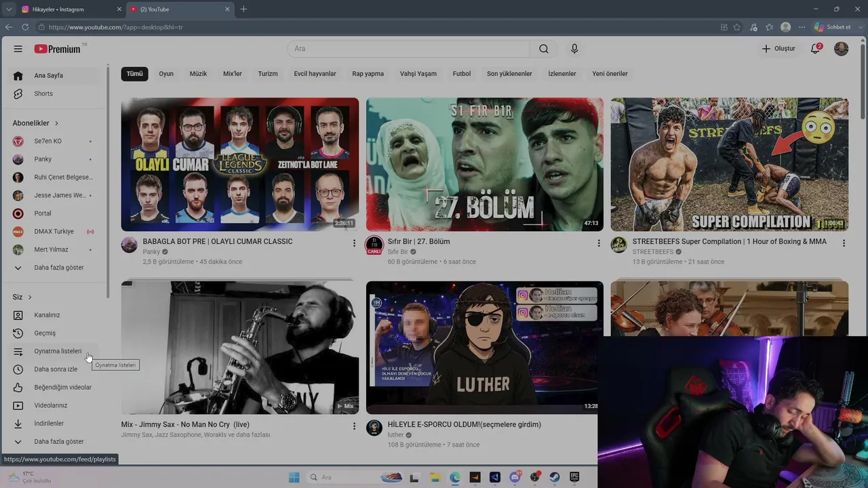This screenshot has height=488, width=868.
Task: Go to YouTube Premium logo home
Action: click(x=58, y=49)
